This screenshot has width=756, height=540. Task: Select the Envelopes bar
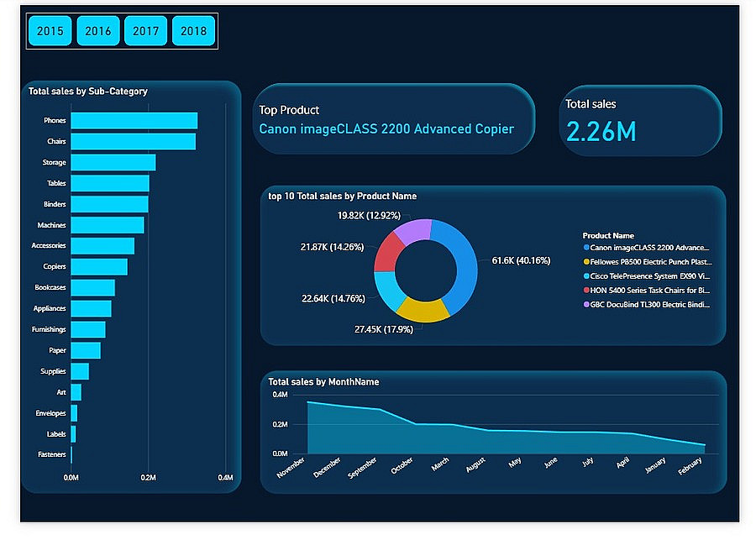[x=74, y=413]
